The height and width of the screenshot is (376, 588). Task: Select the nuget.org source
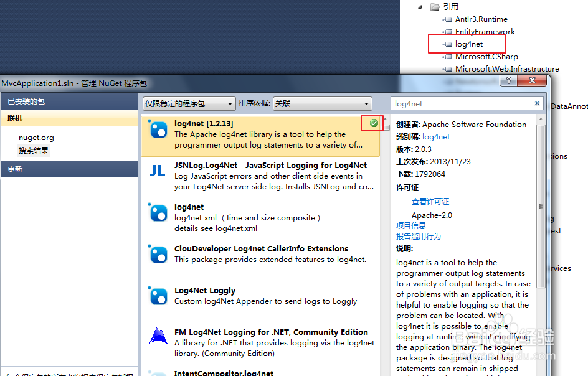(x=36, y=138)
